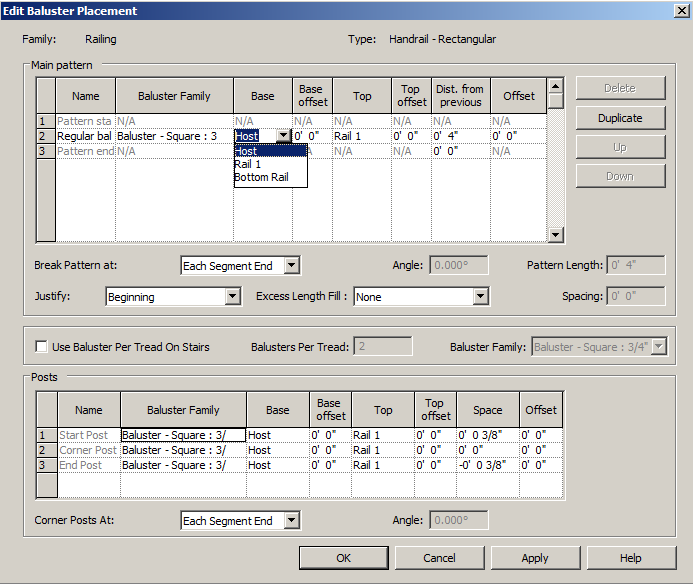Click Regular baluster Top cell Rail 1
This screenshot has width=693, height=584.
coord(362,136)
